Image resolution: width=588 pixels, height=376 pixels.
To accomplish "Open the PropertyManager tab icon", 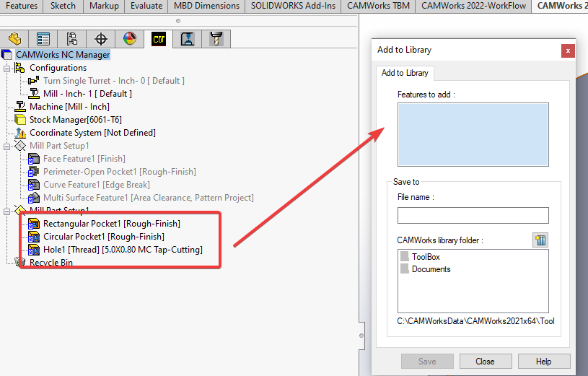I will coord(43,39).
